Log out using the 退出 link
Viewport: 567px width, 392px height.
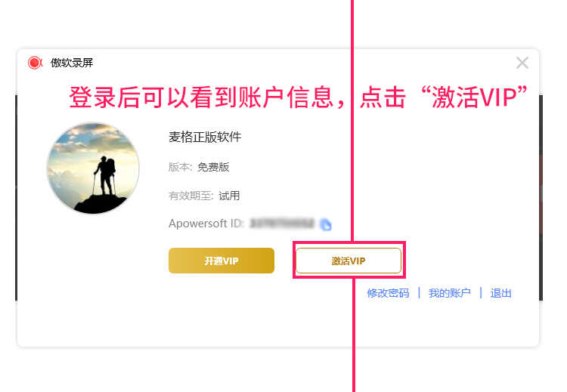click(500, 293)
